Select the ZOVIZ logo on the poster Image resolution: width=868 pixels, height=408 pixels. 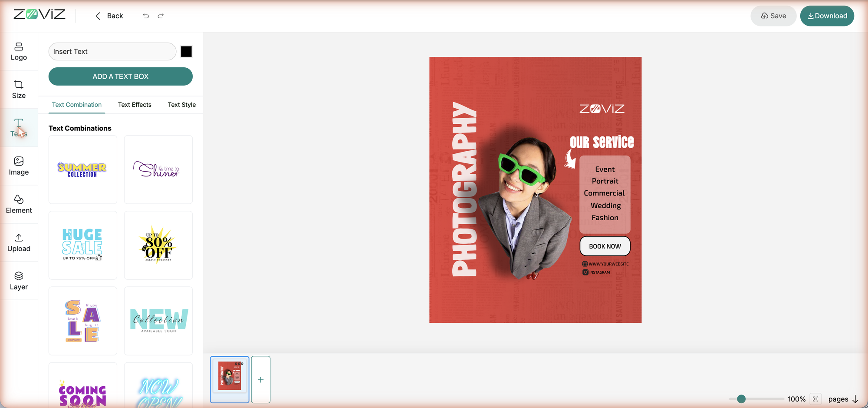[x=602, y=109]
